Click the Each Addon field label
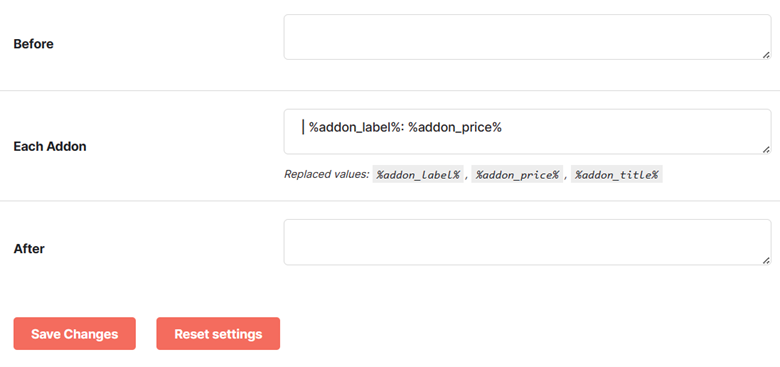Viewport: 780px width, 367px height. click(x=50, y=147)
